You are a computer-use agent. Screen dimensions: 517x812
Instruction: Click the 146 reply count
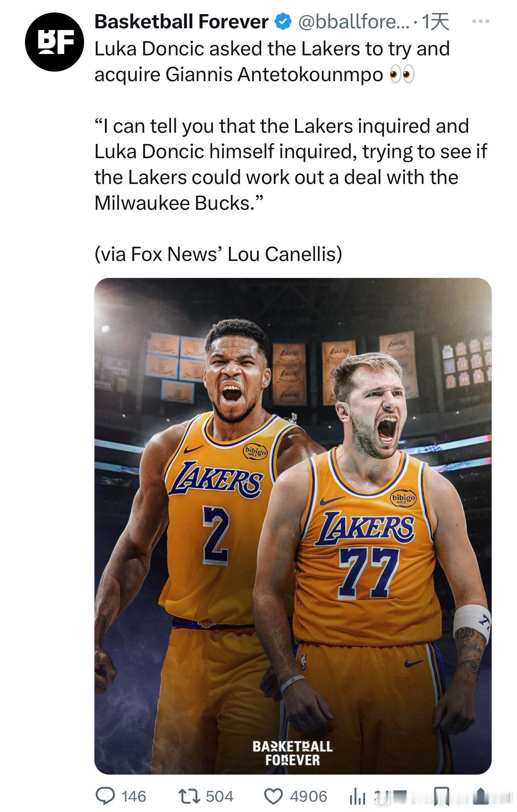point(134,796)
